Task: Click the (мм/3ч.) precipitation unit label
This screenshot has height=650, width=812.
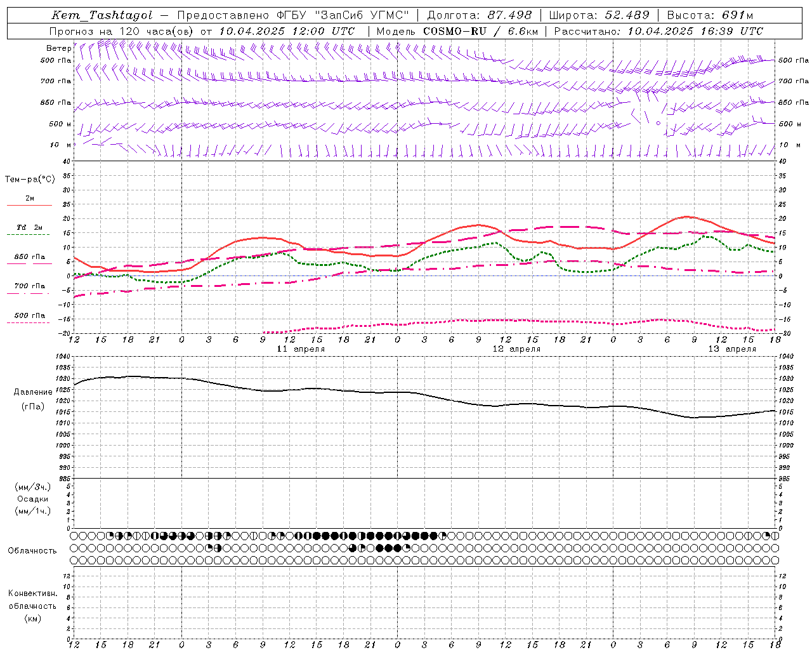Action: 33,487
